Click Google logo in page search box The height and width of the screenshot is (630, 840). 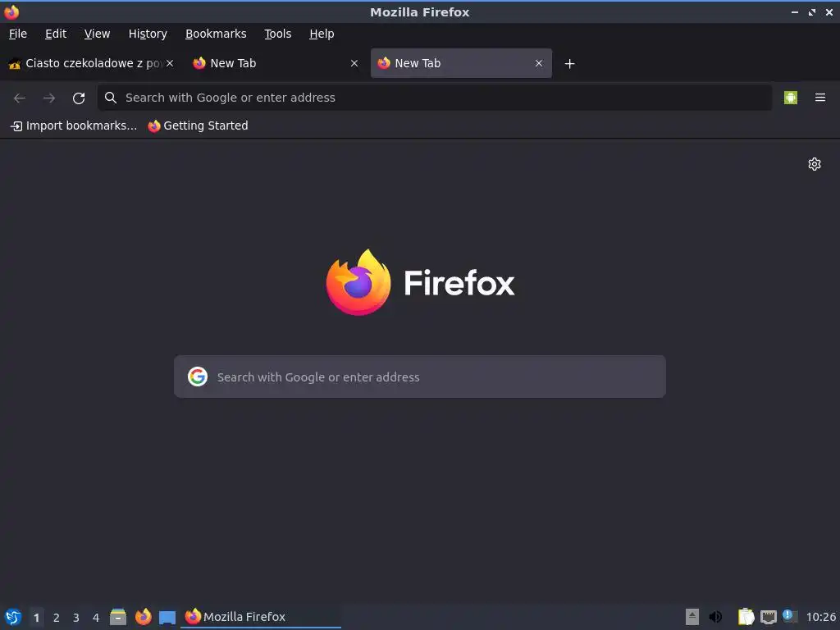(x=198, y=377)
